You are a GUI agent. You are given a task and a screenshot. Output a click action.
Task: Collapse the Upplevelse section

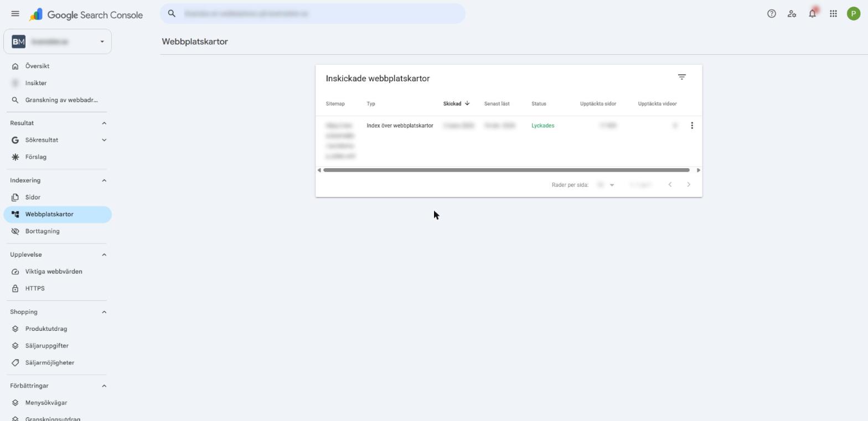point(104,254)
